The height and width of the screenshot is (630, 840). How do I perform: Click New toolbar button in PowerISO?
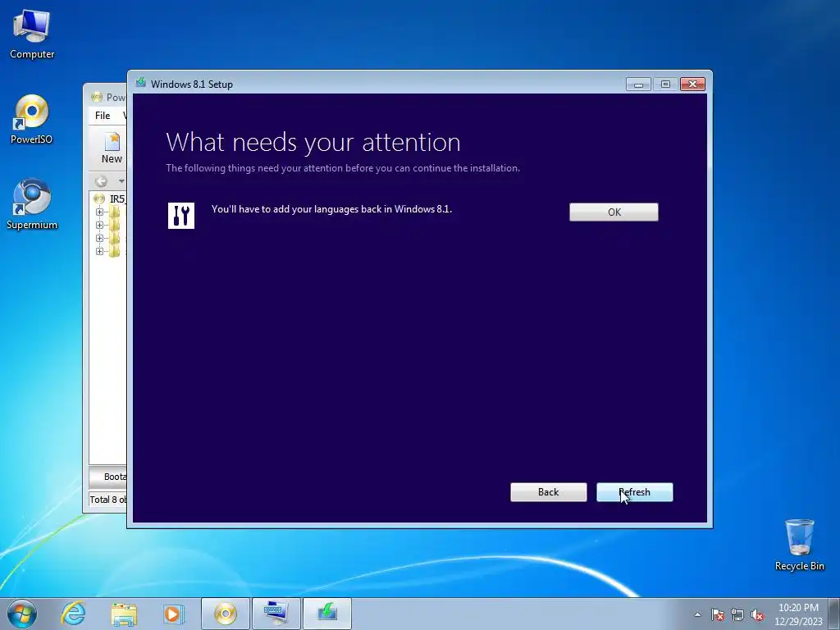(112, 148)
